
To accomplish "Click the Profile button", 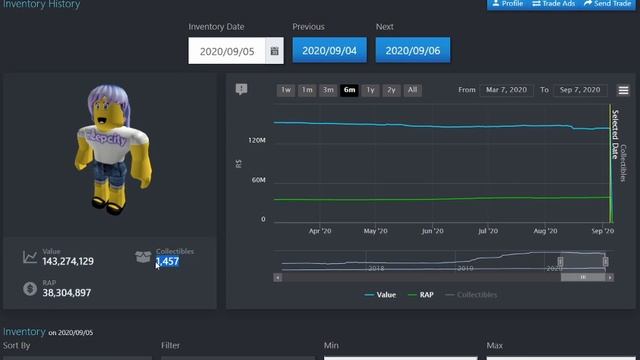I will point(508,4).
